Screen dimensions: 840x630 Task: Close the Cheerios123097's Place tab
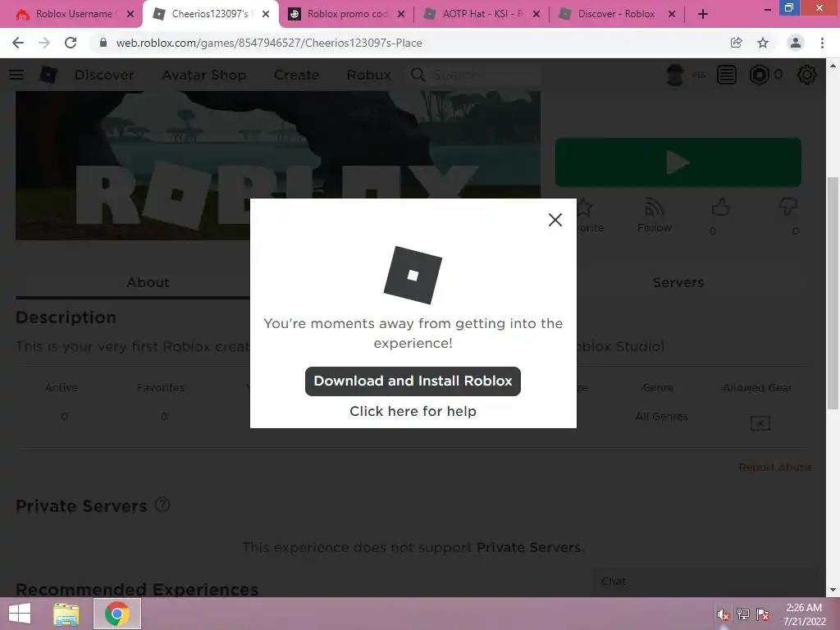coord(266,15)
